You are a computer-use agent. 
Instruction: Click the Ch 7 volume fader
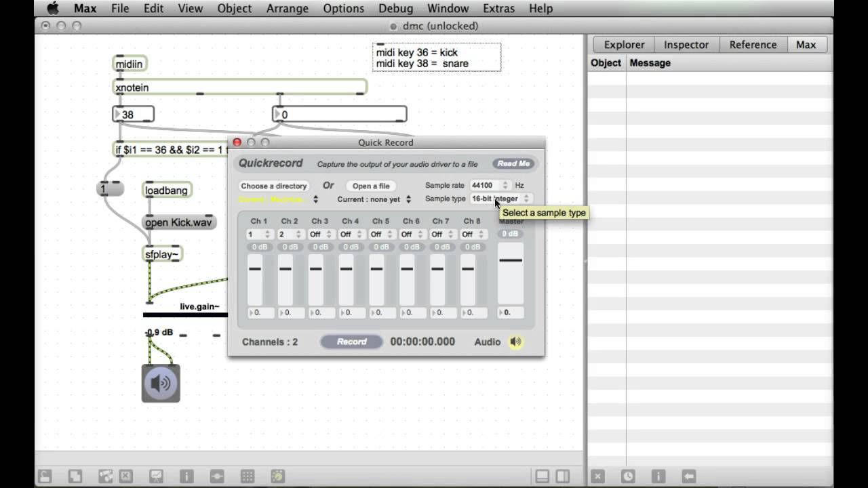point(438,279)
